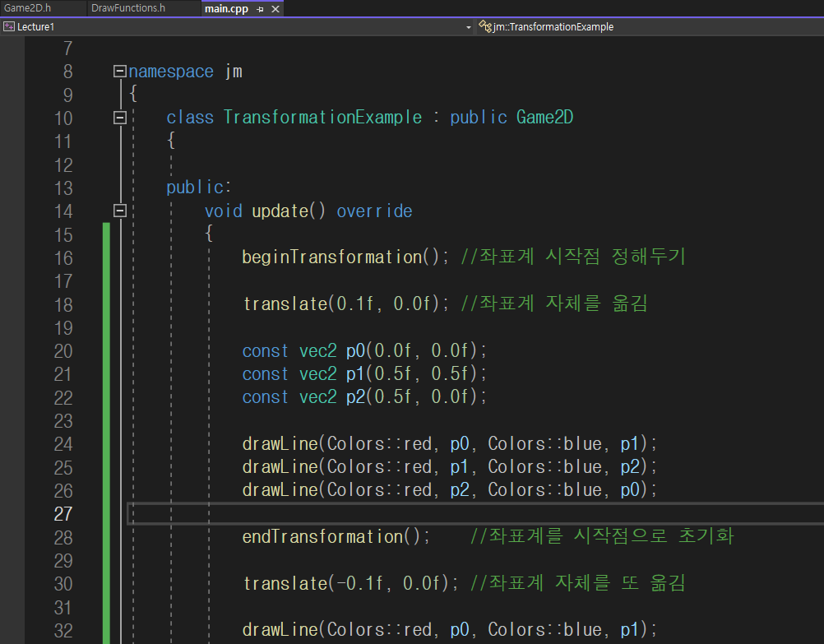Click translate(-0.1f, 0.0f) on line 30
824x644 pixels.
point(350,583)
